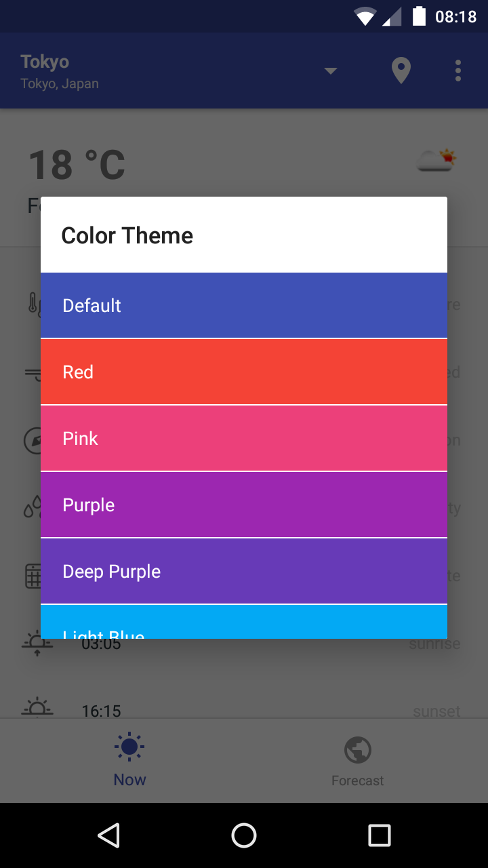Select the Purple theme
The width and height of the screenshot is (488, 868).
coord(244,505)
